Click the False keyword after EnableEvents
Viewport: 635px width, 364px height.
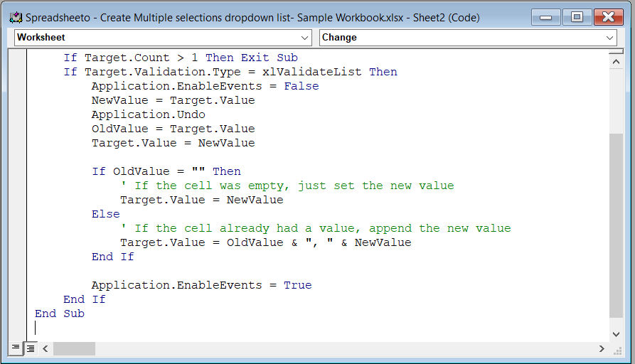pyautogui.click(x=301, y=86)
